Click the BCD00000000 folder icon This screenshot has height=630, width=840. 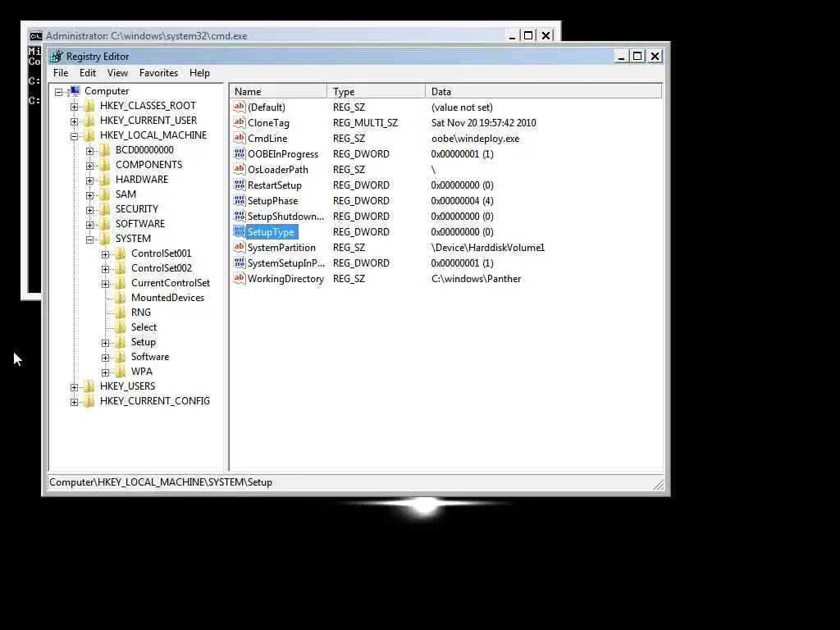pyautogui.click(x=105, y=150)
